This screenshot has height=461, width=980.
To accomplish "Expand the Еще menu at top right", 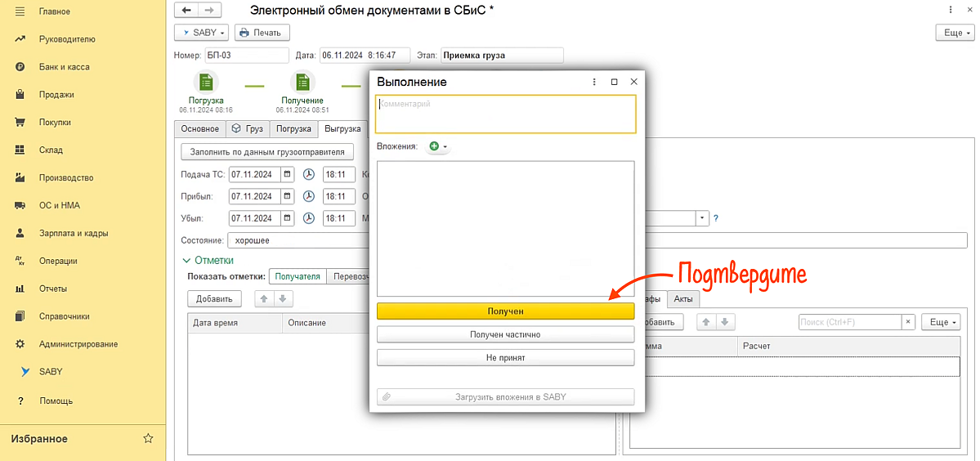I will [953, 33].
